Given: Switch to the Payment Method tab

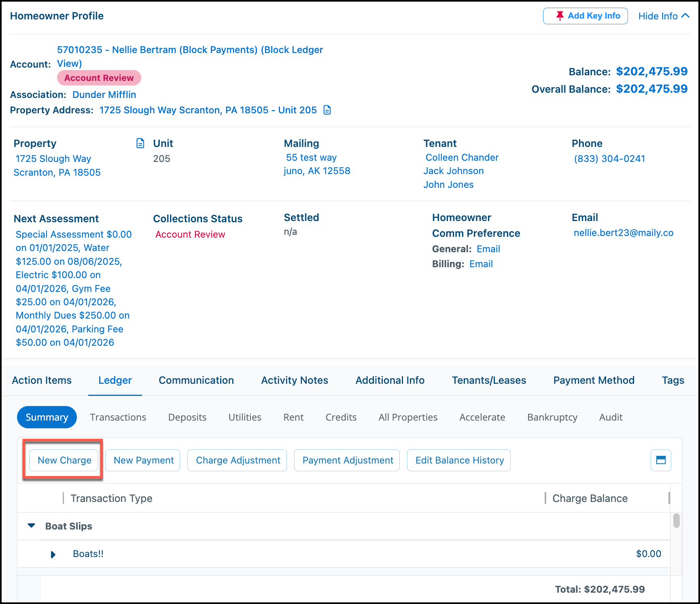Looking at the screenshot, I should point(594,380).
